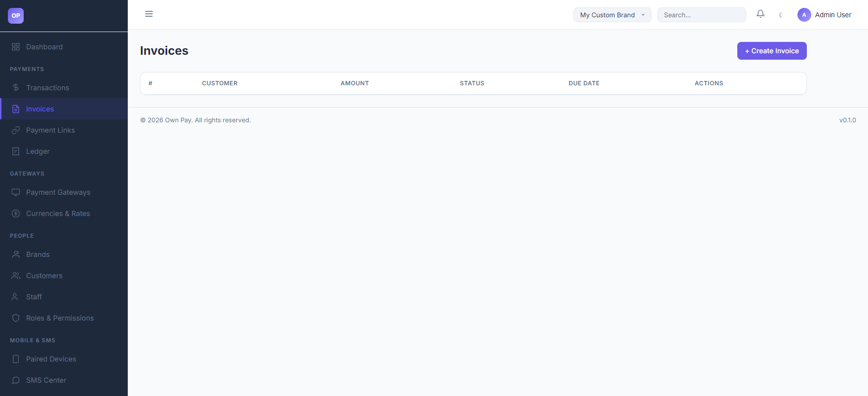
Task: Open the Customers page
Action: click(x=64, y=276)
